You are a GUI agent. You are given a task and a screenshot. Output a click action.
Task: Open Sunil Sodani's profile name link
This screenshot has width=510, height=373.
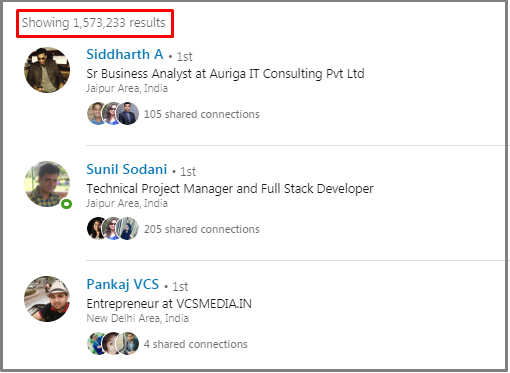pyautogui.click(x=127, y=169)
